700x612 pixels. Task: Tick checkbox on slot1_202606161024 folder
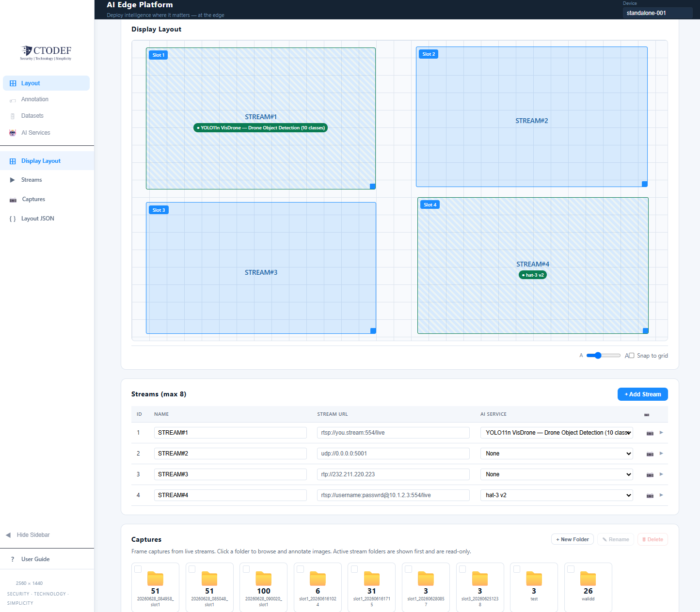301,569
